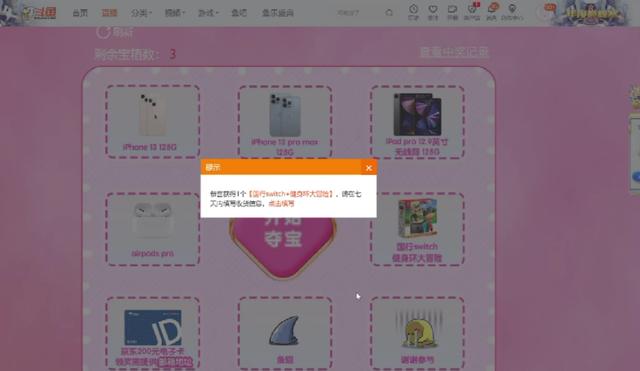Image resolution: width=640 pixels, height=371 pixels.
Task: Select the airpods pro prize card
Action: point(153,229)
